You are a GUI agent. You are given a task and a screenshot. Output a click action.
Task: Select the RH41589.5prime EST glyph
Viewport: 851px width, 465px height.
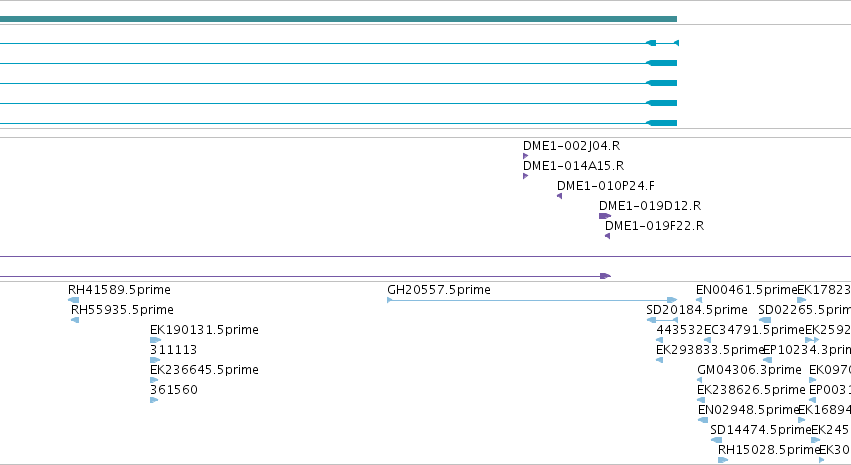[x=73, y=300]
